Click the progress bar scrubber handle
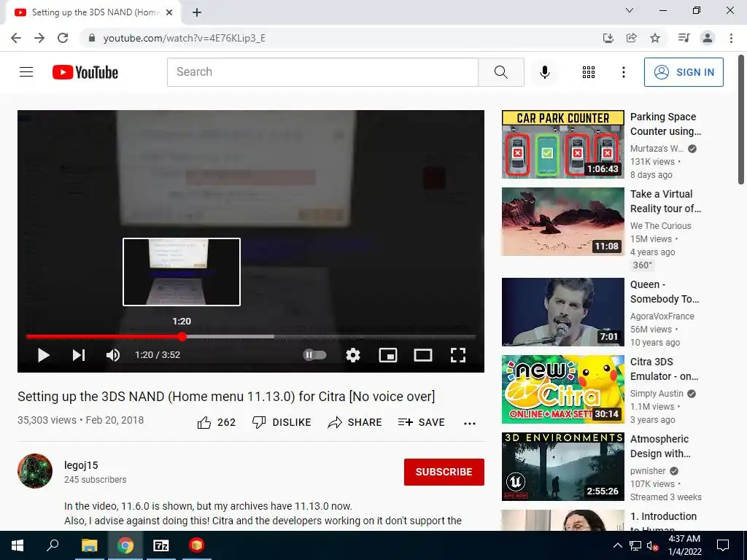Image resolution: width=747 pixels, height=560 pixels. [182, 337]
